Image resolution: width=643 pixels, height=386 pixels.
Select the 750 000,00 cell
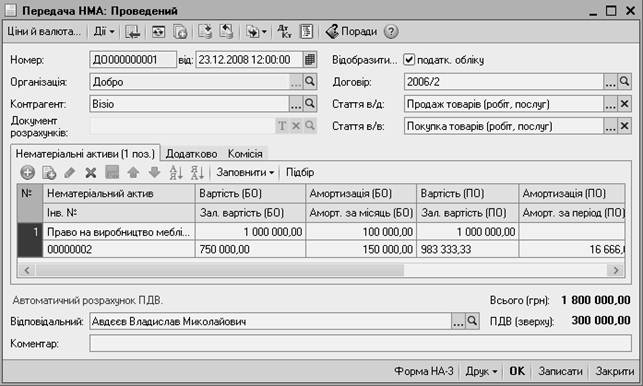pyautogui.click(x=250, y=249)
